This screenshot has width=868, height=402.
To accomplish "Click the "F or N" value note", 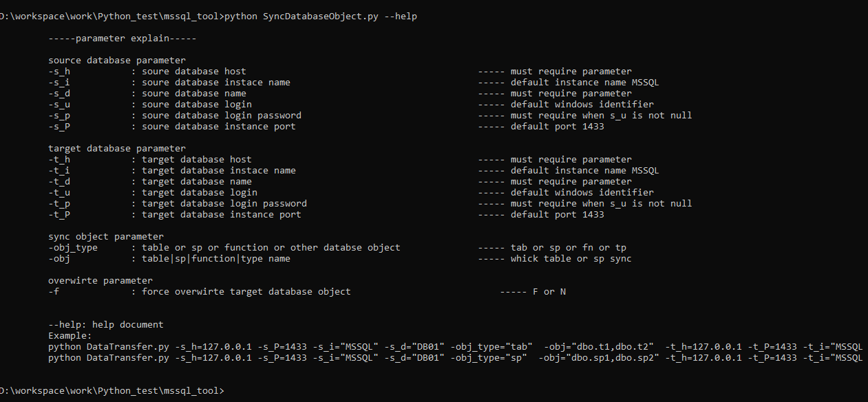I will [549, 292].
